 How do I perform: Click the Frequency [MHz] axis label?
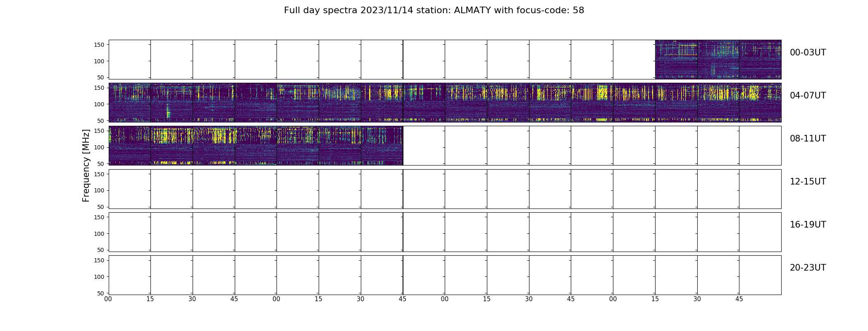[x=86, y=165]
